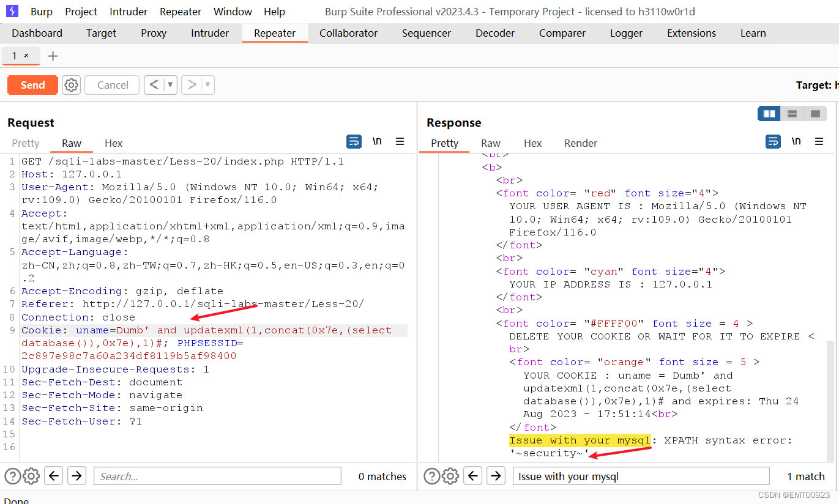Viewport: 839px width, 504px height.
Task: Select Hex view in Response panel
Action: point(532,143)
